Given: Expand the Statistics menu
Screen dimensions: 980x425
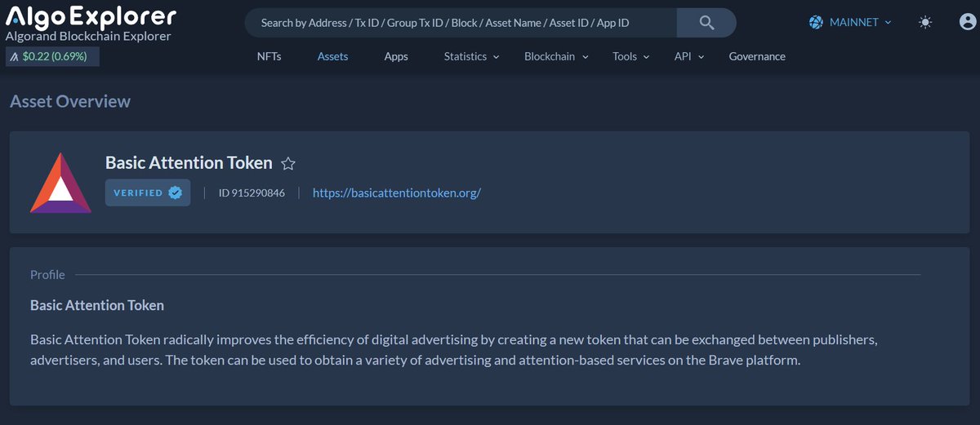Looking at the screenshot, I should 472,56.
